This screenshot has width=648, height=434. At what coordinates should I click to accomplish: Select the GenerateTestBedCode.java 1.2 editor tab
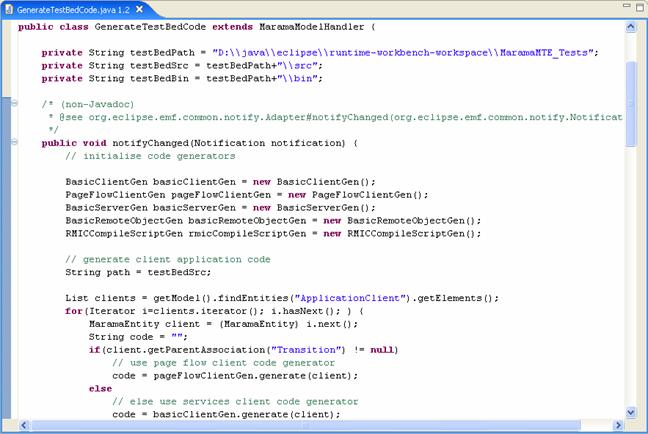coord(73,10)
